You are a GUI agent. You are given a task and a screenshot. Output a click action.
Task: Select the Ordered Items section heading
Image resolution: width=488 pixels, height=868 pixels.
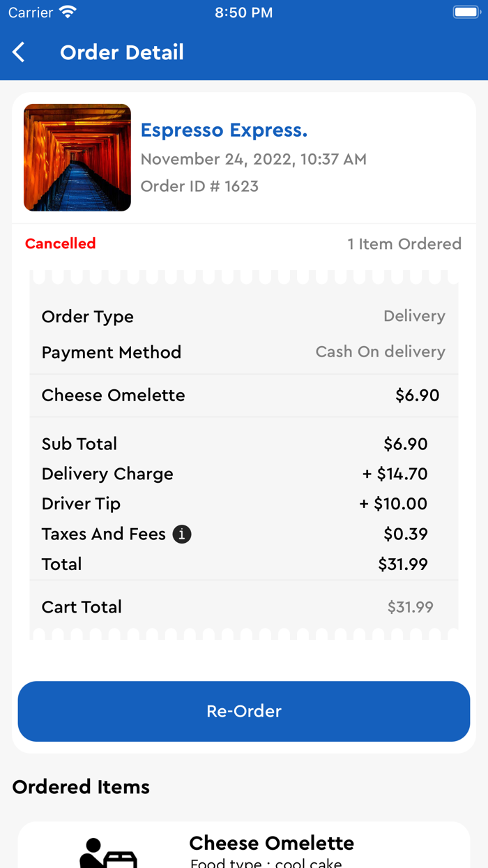pos(81,786)
